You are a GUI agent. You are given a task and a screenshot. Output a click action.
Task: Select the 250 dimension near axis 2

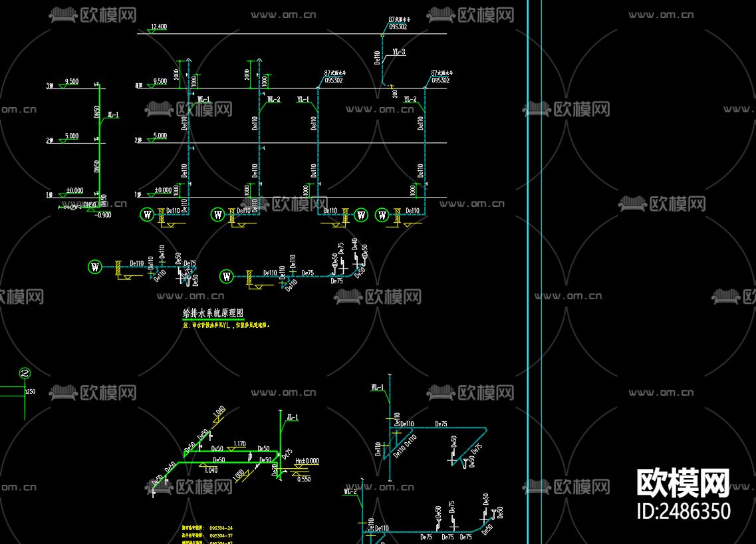click(x=31, y=392)
